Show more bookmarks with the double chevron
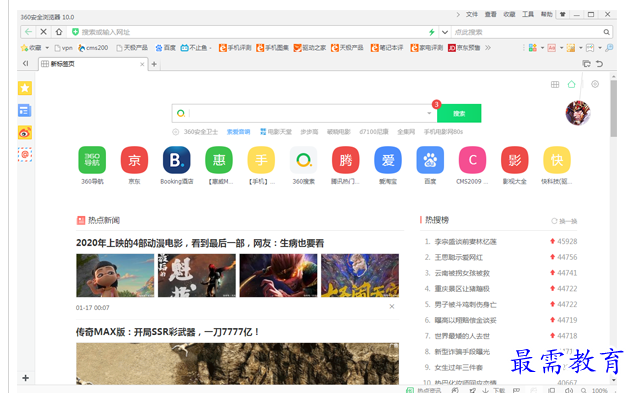Image resolution: width=632 pixels, height=393 pixels. (488, 48)
